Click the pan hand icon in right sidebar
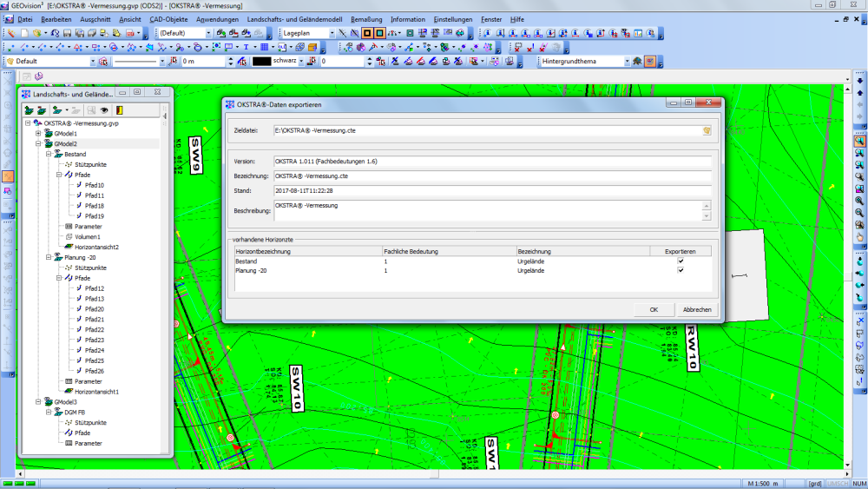The image size is (868, 489). coord(859,237)
